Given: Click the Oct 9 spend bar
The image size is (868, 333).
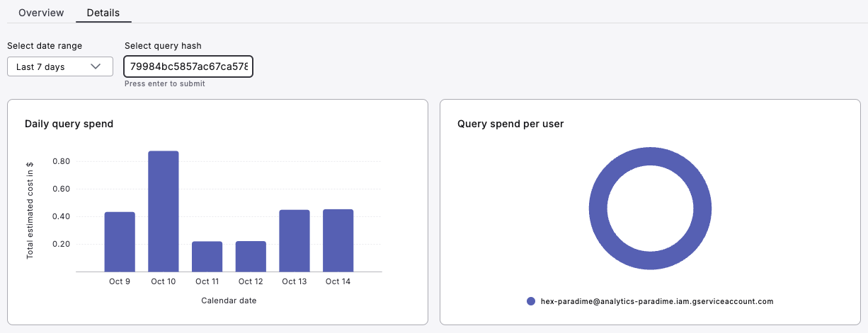Looking at the screenshot, I should 120,242.
